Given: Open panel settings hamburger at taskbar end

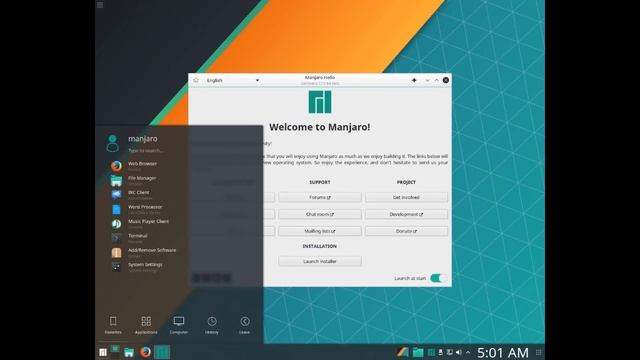Looking at the screenshot, I should (x=538, y=352).
